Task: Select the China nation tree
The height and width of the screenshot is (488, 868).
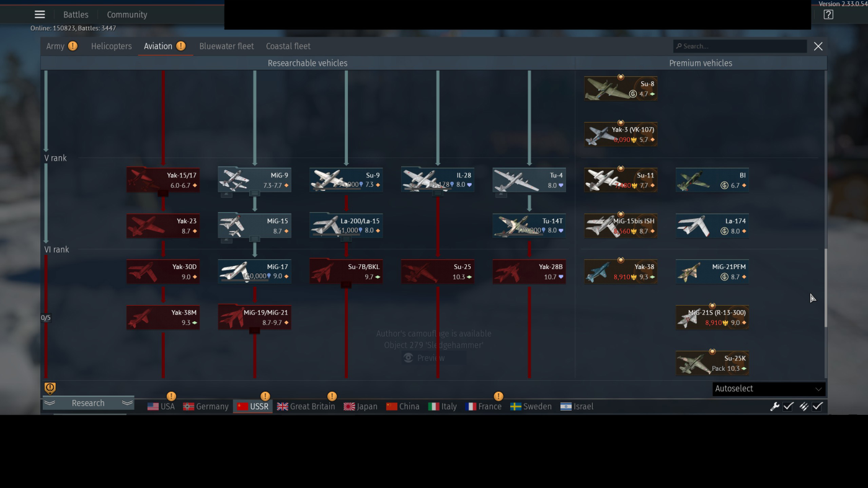Action: pyautogui.click(x=402, y=407)
